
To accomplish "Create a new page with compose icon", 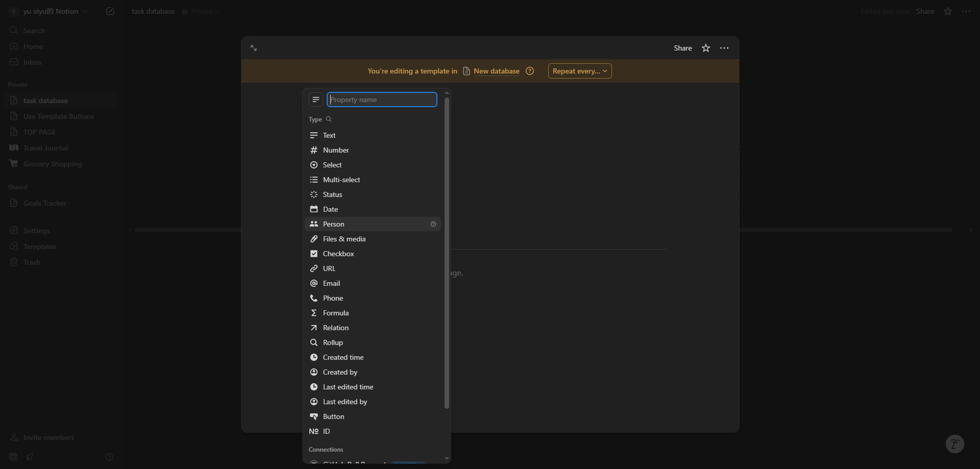I will tap(110, 11).
